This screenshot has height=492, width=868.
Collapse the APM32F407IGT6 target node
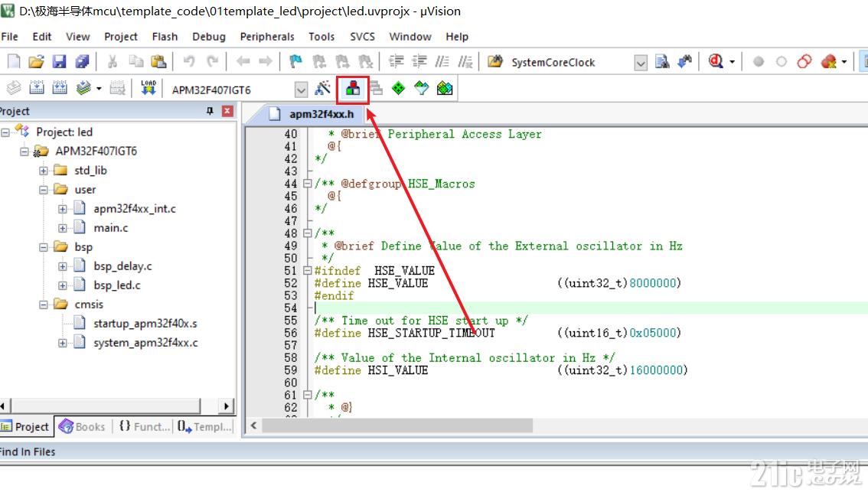click(24, 152)
